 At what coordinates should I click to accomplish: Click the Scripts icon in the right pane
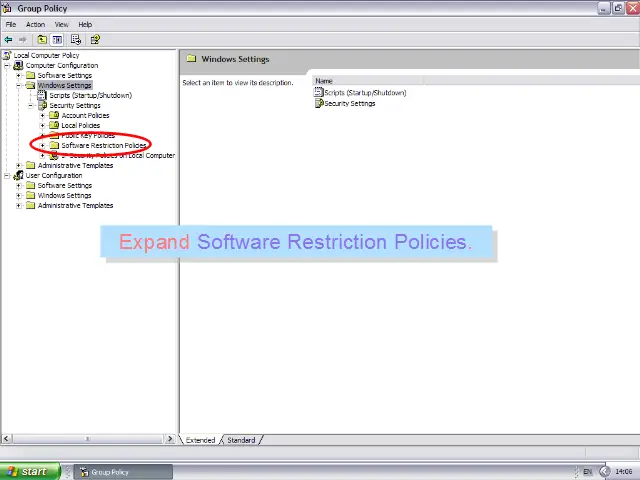pyautogui.click(x=318, y=93)
